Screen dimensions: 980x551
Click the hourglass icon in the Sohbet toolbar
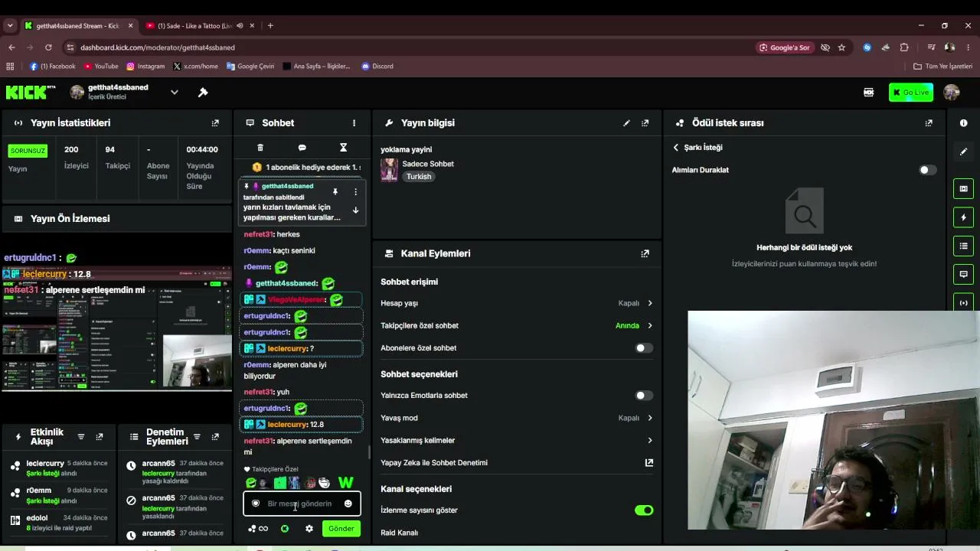pyautogui.click(x=343, y=148)
